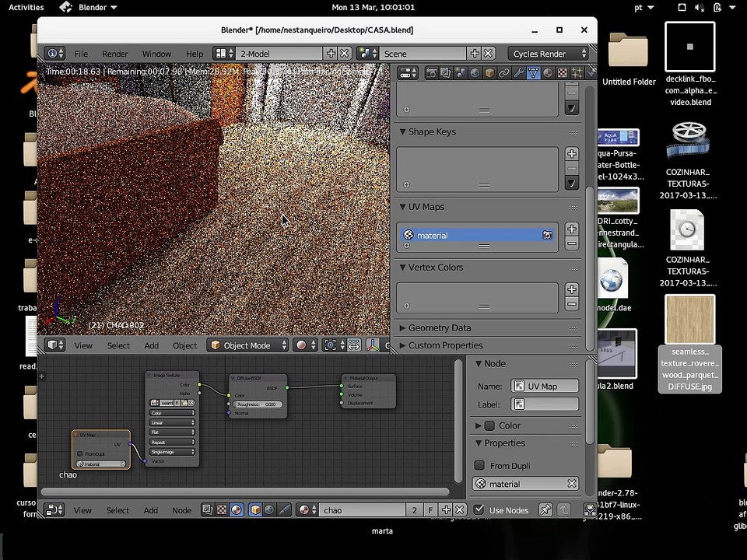Open the Object Mode dropdown
This screenshot has height=560, width=747.
(x=247, y=345)
